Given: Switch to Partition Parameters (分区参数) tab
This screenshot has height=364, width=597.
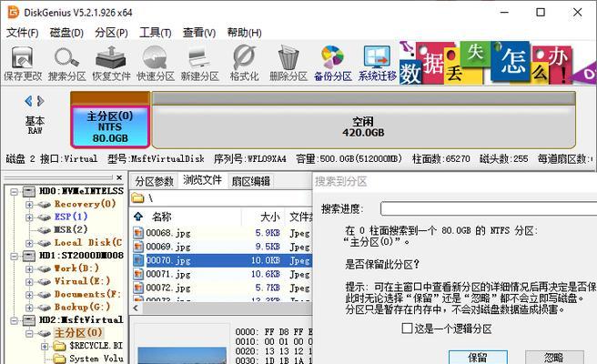Looking at the screenshot, I should 154,181.
